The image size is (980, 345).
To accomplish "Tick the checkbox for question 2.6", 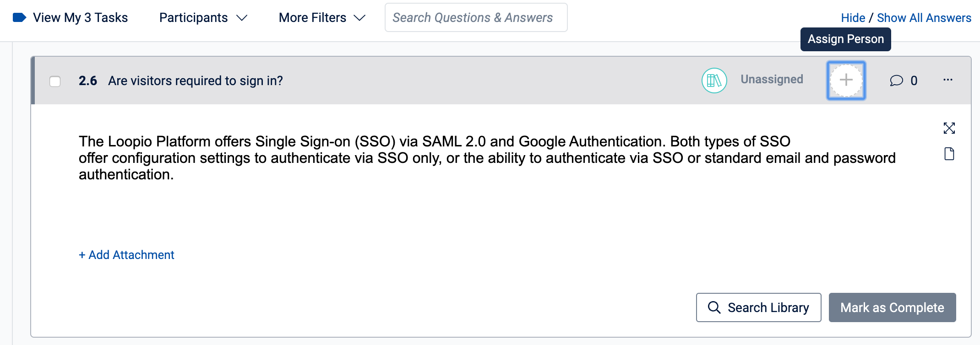I will (55, 81).
